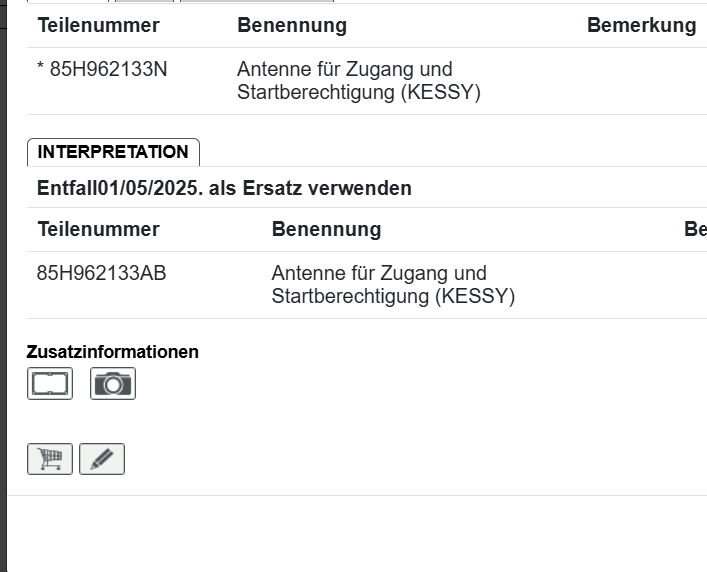The height and width of the screenshot is (572, 707).
Task: Open the illustration frame icon under Zusatzinformationen
Action: 50,384
